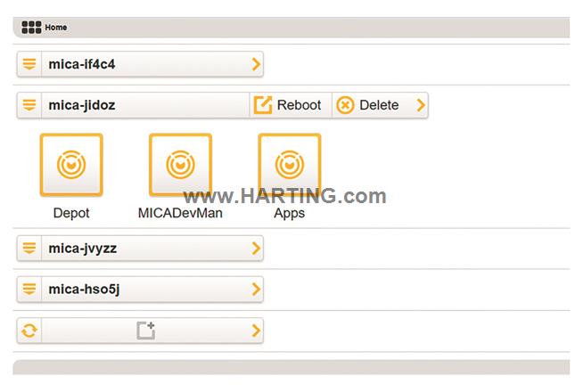Click the Apps label
This screenshot has height=392, width=575.
pyautogui.click(x=290, y=214)
